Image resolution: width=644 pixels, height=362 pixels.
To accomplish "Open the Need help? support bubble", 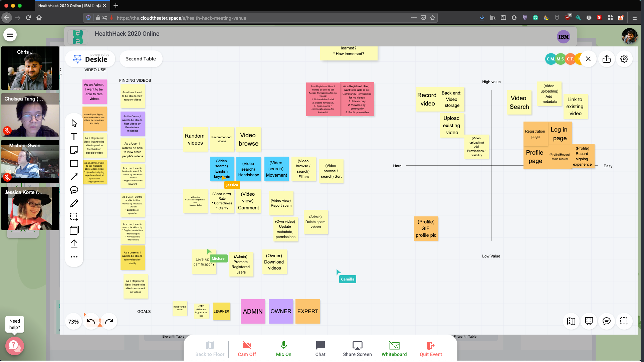I will (x=14, y=346).
